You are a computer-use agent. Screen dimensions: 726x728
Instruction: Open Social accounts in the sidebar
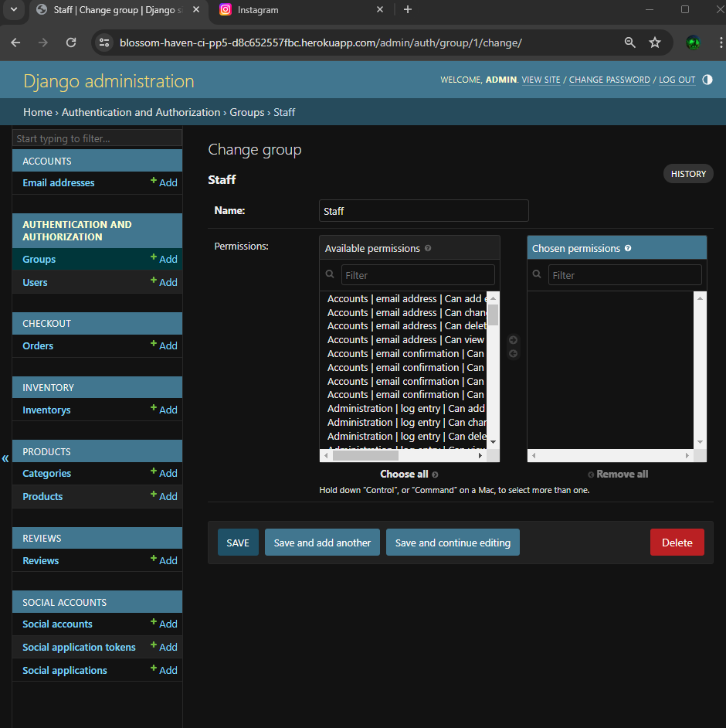click(x=57, y=624)
